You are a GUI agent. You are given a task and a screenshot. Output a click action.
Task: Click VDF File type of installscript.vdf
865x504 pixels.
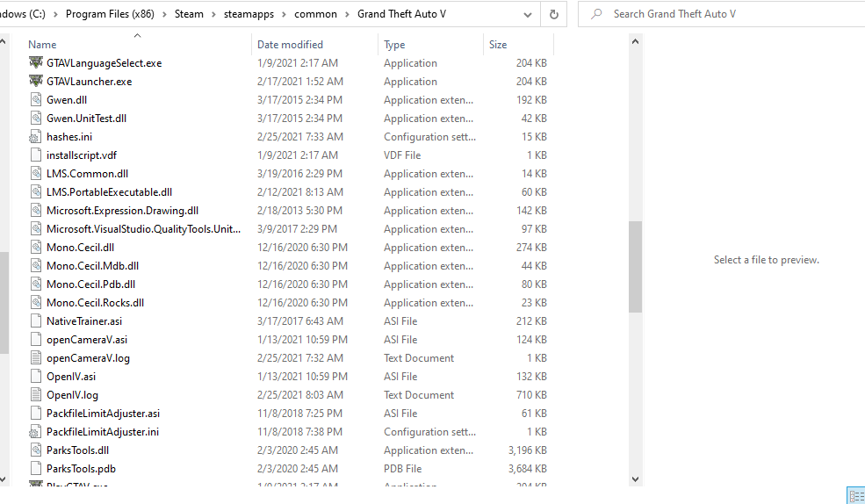point(402,155)
